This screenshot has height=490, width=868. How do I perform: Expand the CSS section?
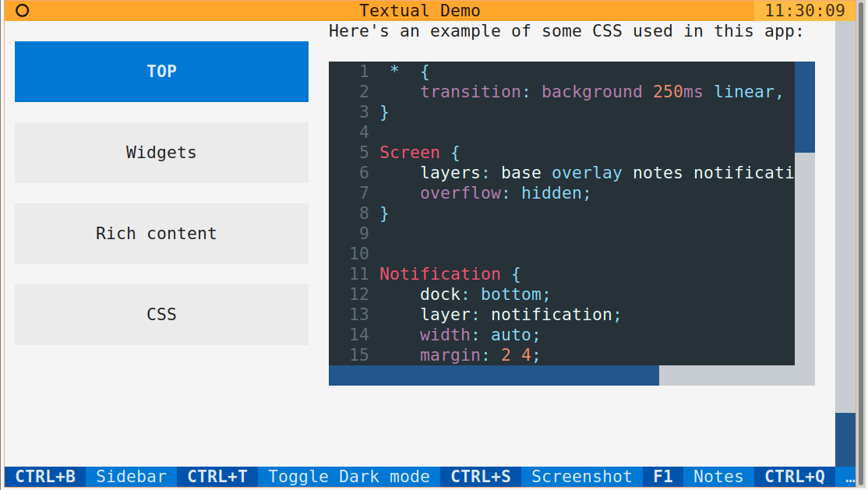pos(161,314)
